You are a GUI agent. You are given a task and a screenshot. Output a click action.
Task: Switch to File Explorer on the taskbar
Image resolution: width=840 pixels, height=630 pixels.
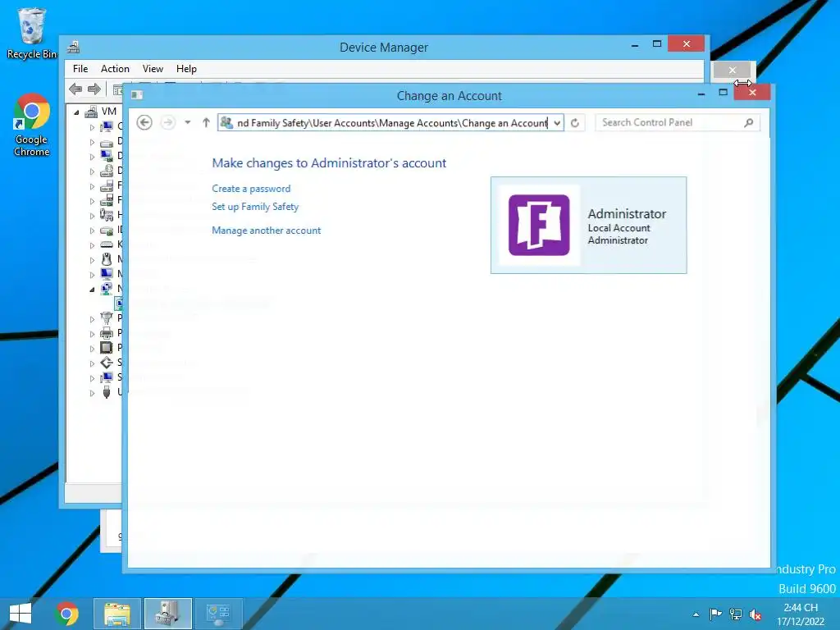[117, 614]
